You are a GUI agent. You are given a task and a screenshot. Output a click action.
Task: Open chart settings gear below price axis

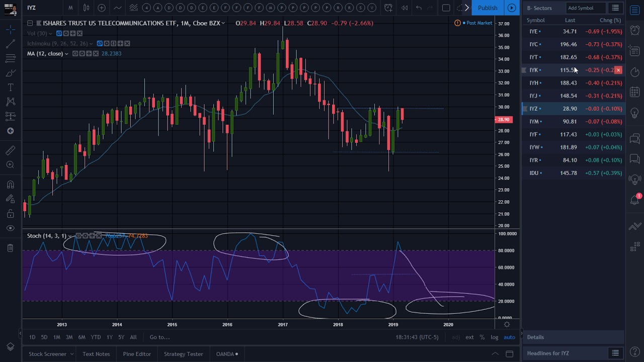pos(507,324)
